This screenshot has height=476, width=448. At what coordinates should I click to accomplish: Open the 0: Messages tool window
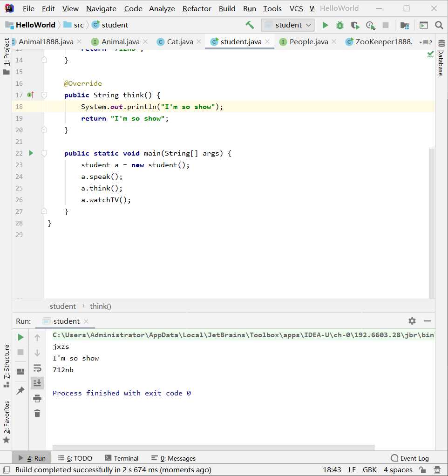click(x=174, y=458)
